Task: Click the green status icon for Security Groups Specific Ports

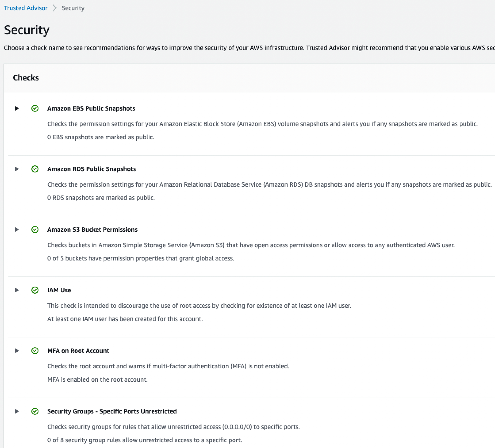Action: click(x=35, y=411)
